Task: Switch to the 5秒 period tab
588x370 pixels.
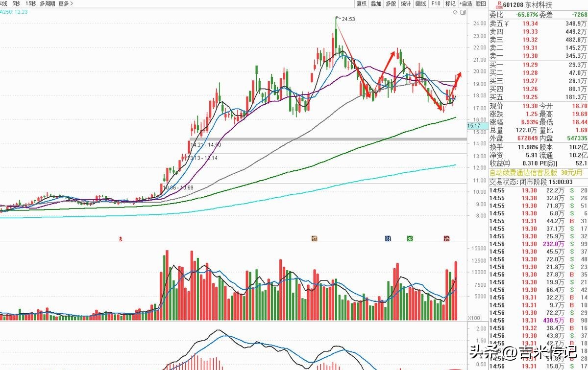Action: 17,3
